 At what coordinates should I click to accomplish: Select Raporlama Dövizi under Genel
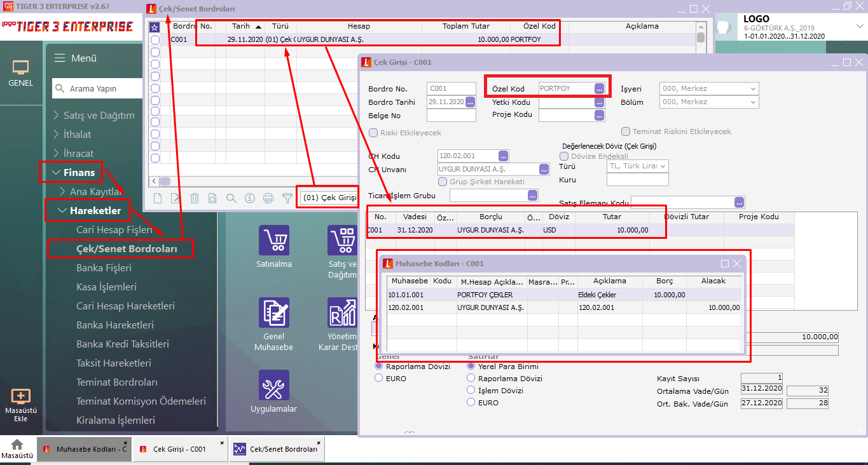tap(379, 367)
